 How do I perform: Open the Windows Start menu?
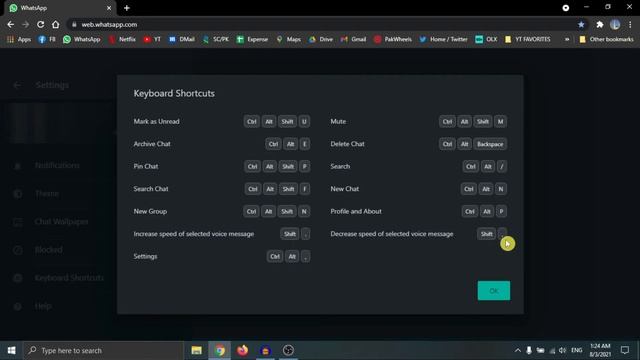[x=11, y=351]
